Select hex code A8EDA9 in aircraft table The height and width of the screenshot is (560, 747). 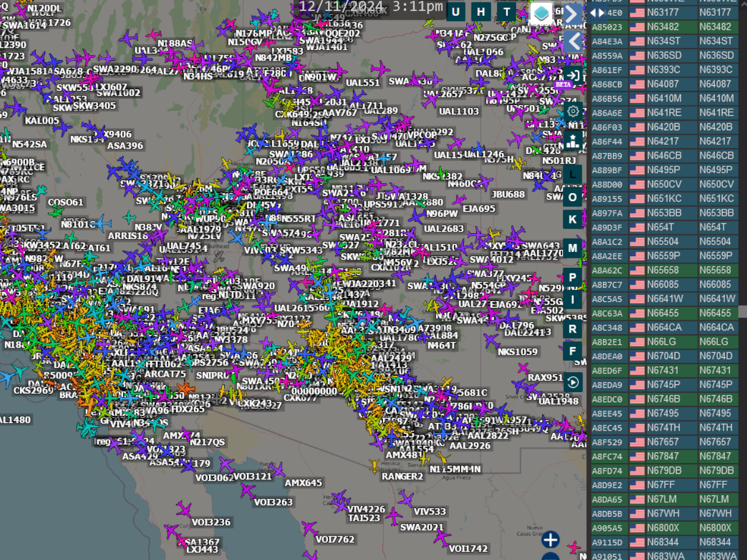(607, 385)
